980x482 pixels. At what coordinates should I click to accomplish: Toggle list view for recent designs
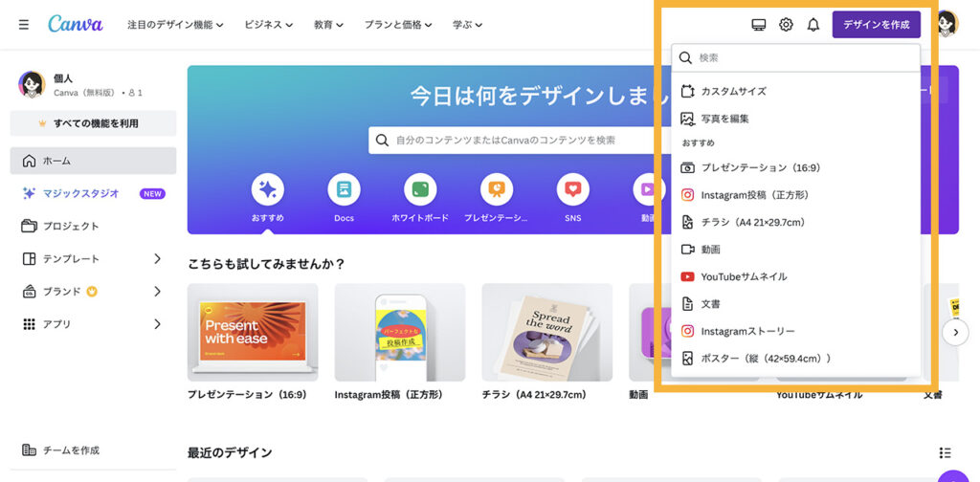pos(945,452)
